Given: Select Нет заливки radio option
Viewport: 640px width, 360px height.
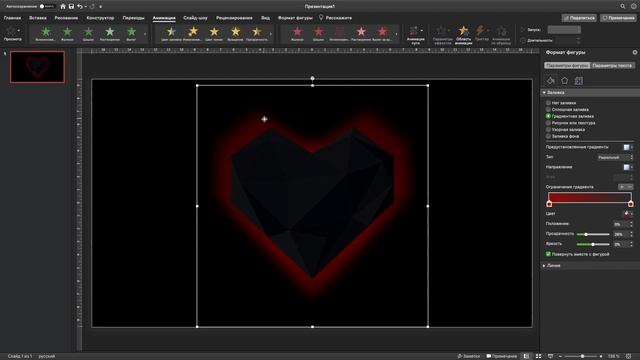Looking at the screenshot, I should pos(548,103).
